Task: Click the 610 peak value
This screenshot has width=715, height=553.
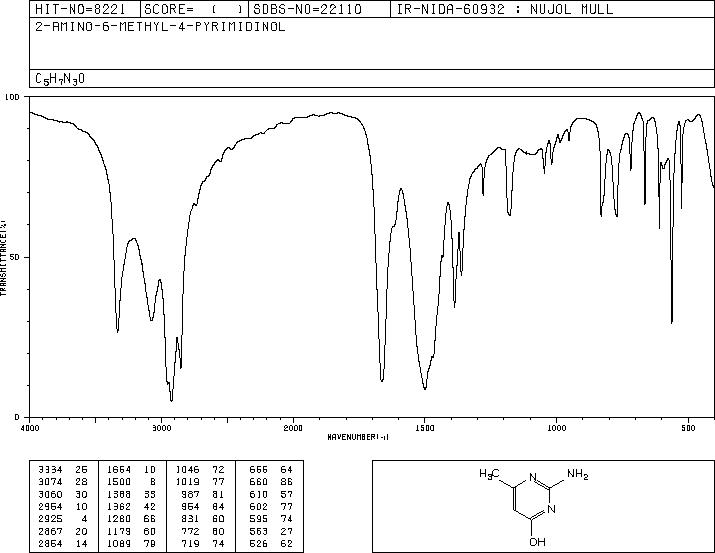Action: (259, 494)
